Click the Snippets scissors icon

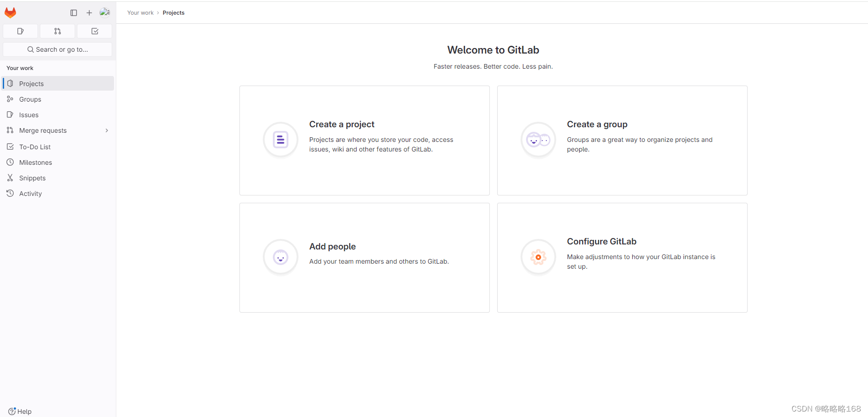tap(10, 178)
